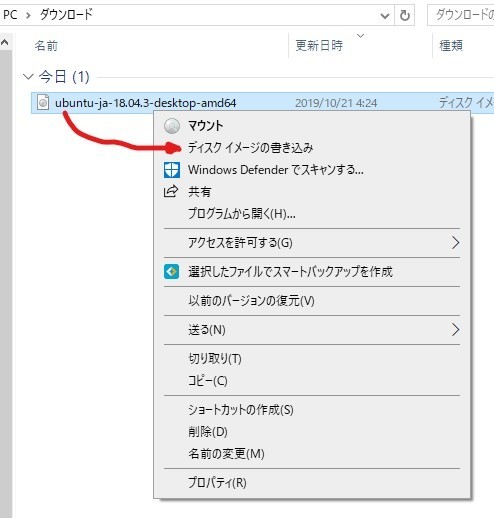Click the smart backup app icon
Screen dimensions: 494x518
171,272
